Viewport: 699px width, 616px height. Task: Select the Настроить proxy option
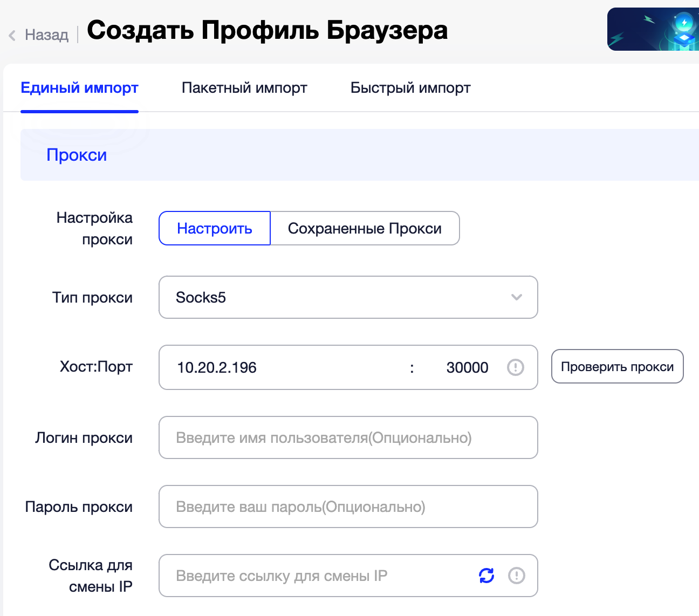pos(214,228)
